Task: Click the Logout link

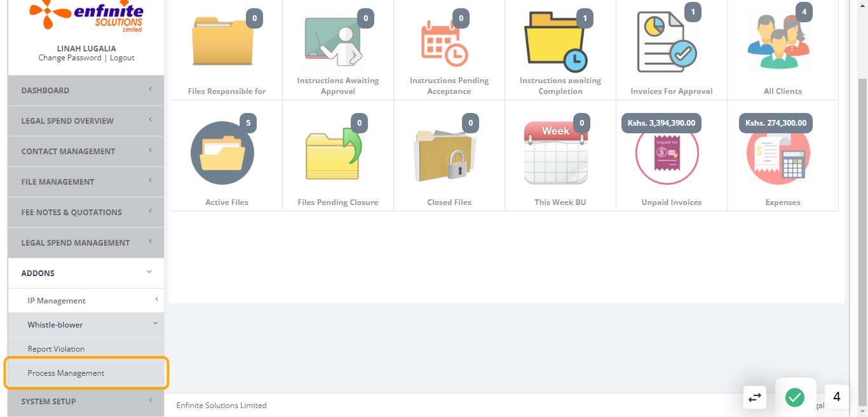Action: tap(122, 58)
